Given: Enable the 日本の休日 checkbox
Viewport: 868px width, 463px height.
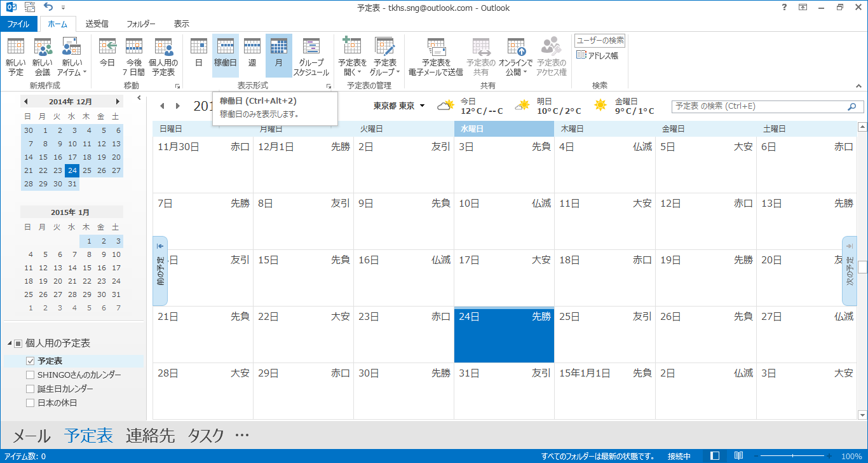Looking at the screenshot, I should pyautogui.click(x=31, y=403).
